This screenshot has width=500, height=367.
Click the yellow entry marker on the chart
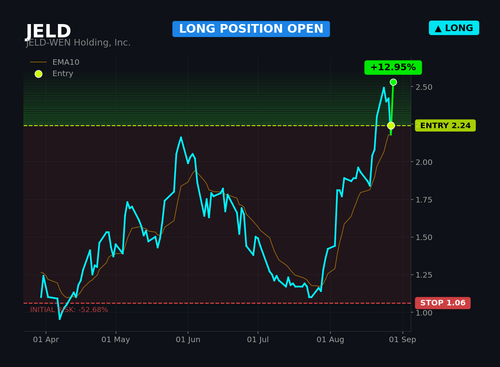point(391,126)
